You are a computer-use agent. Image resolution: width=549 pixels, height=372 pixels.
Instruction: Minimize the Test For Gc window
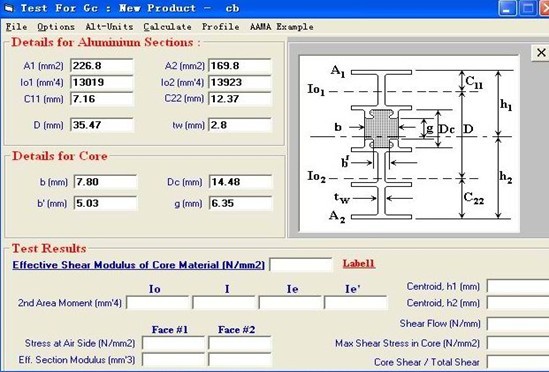(507, 8)
